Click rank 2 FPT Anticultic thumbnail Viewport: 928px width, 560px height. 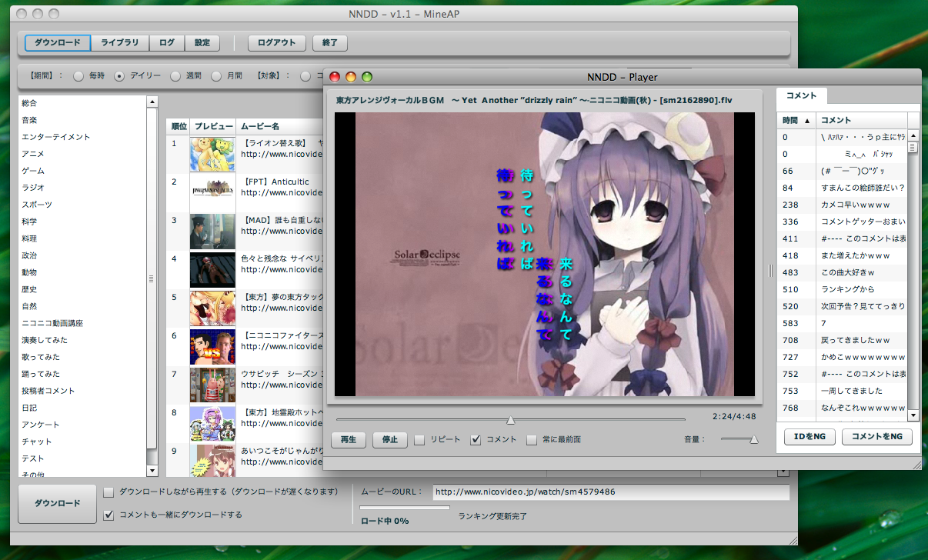pos(212,193)
